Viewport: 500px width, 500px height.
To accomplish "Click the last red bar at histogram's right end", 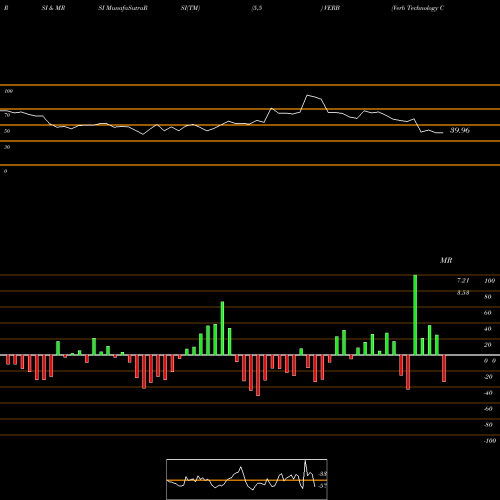I will (x=444, y=368).
